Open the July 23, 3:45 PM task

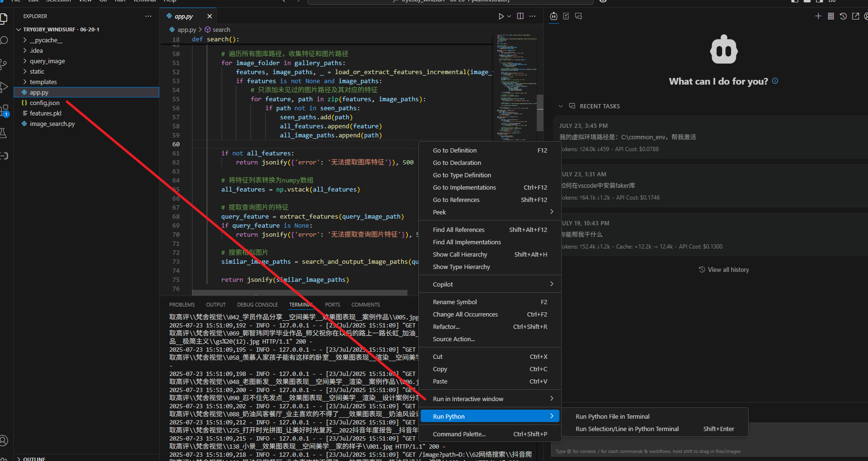(x=711, y=137)
